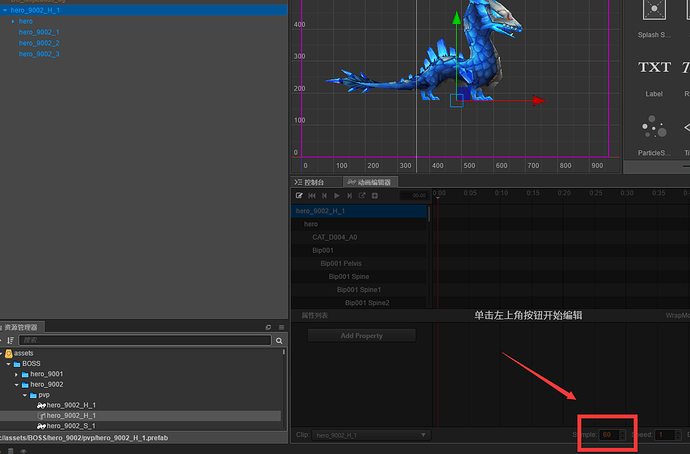Click the edit-mode icon in animation editor toolbar
The image size is (690, 454).
299,195
